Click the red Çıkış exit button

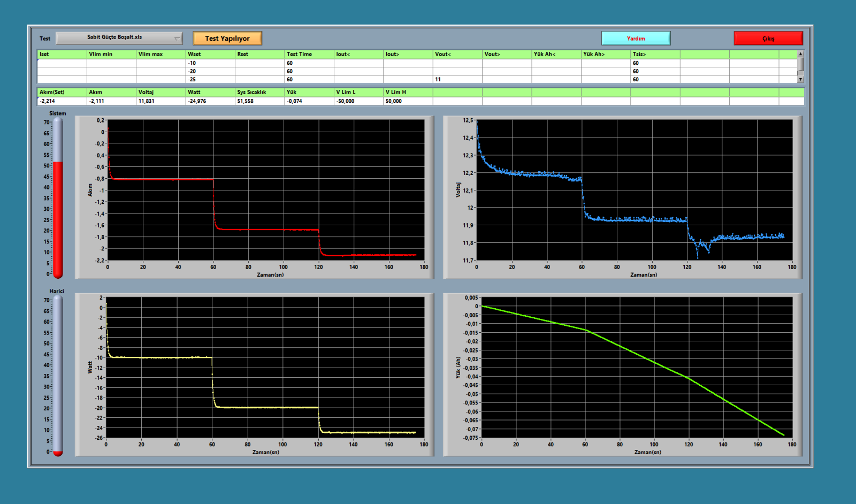click(768, 39)
